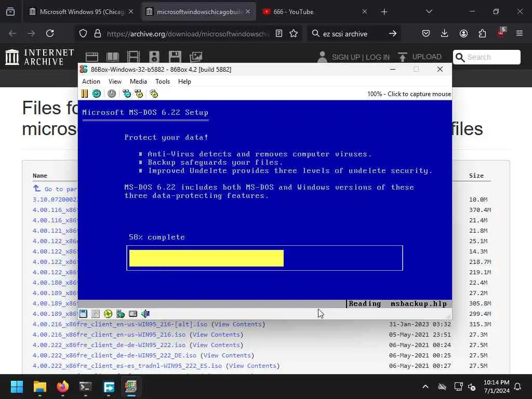This screenshot has width=532, height=399.
Task: Open Internet Archive web section icon
Action: click(92, 57)
